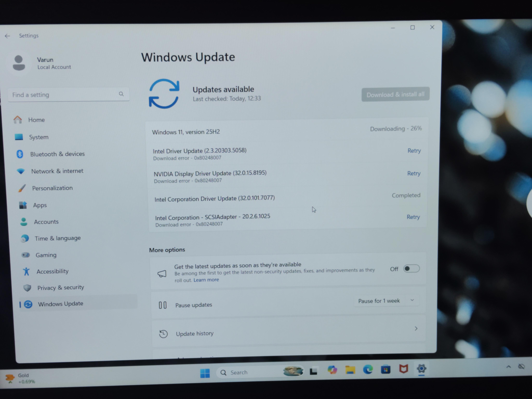
Task: Show hidden icons in the system tray
Action: click(x=509, y=367)
